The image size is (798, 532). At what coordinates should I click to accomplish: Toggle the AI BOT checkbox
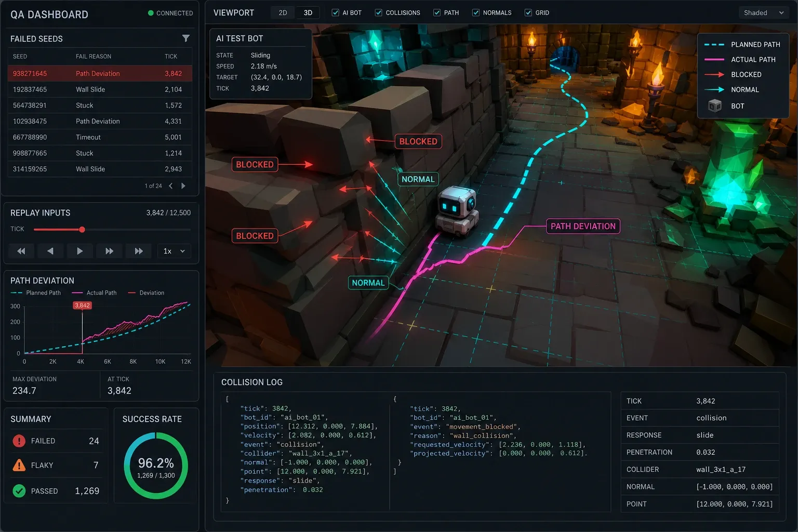(336, 12)
